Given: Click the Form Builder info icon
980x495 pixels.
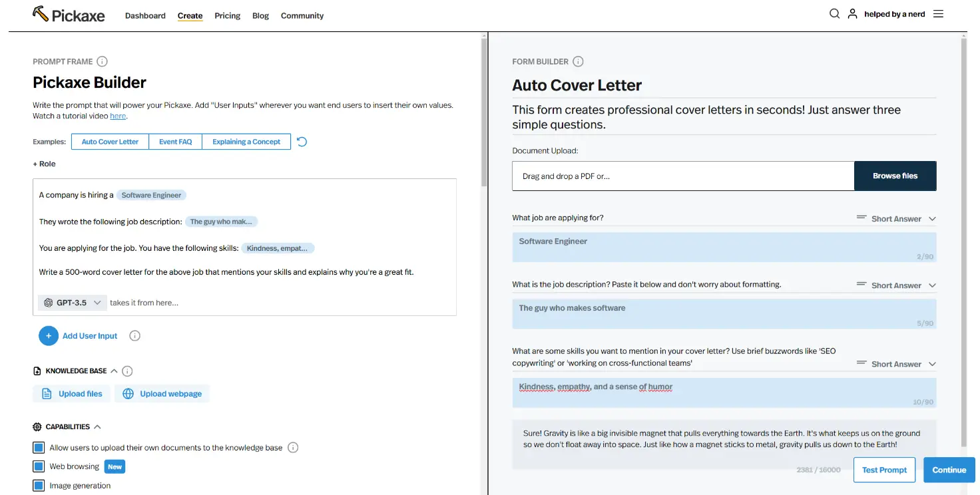Looking at the screenshot, I should click(578, 61).
